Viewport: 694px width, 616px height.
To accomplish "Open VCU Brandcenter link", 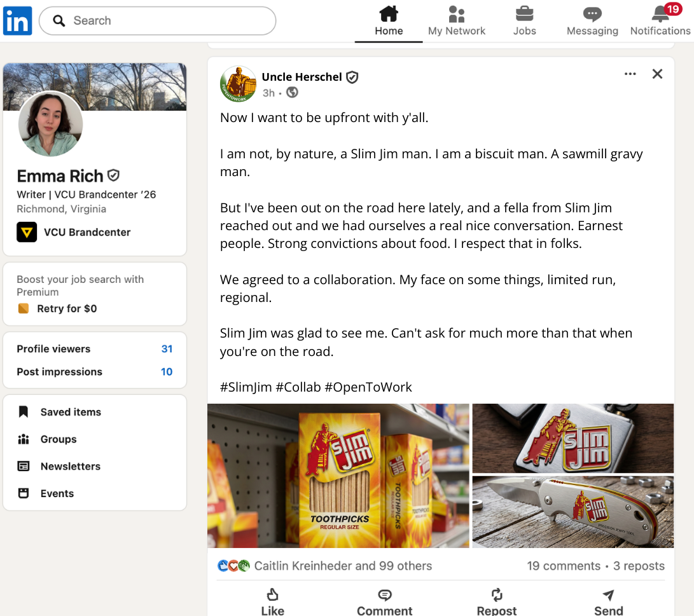I will coord(87,232).
